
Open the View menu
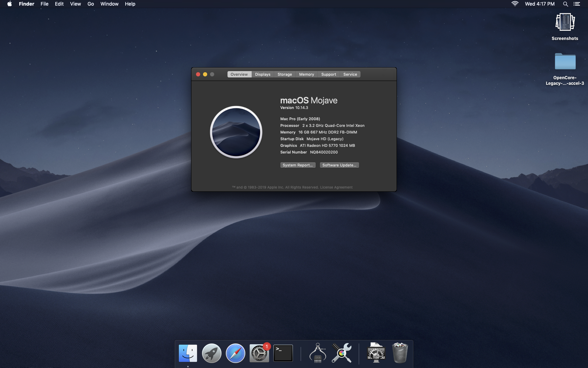tap(75, 4)
